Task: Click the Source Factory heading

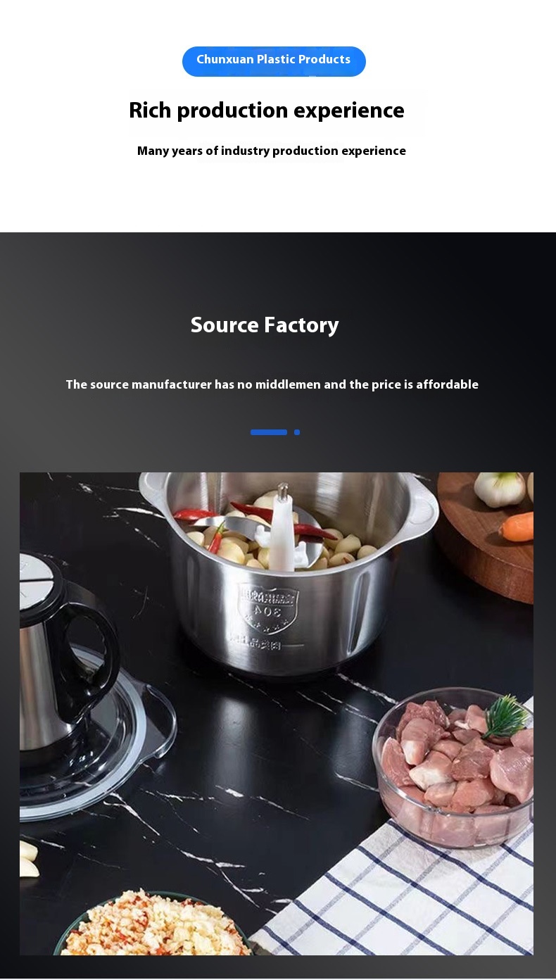Action: click(x=265, y=325)
